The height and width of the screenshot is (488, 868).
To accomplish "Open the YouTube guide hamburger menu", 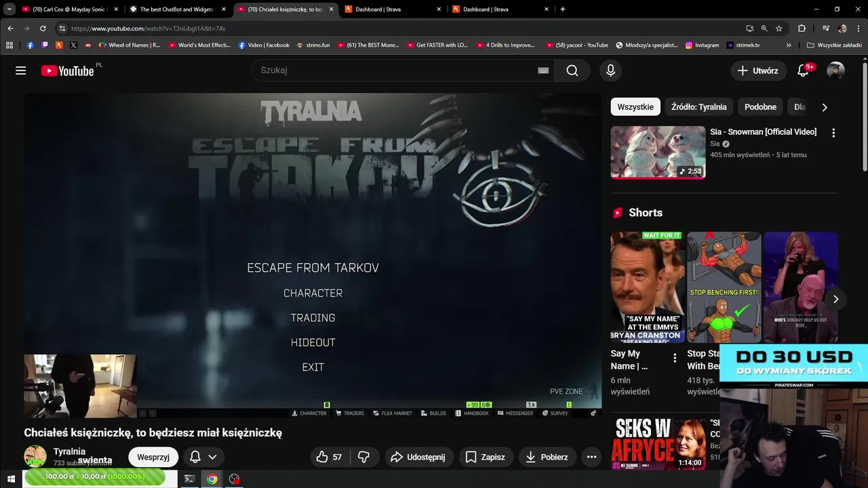I will (21, 70).
